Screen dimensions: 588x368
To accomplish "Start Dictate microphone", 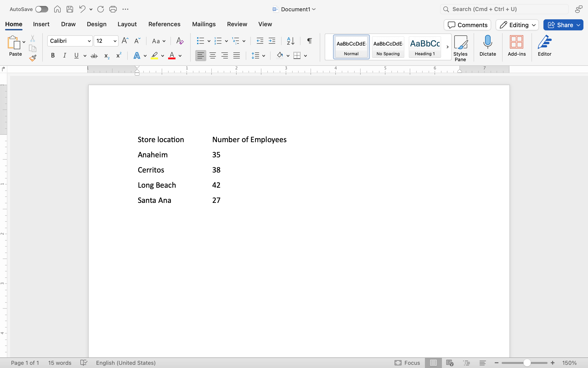I will point(488,46).
